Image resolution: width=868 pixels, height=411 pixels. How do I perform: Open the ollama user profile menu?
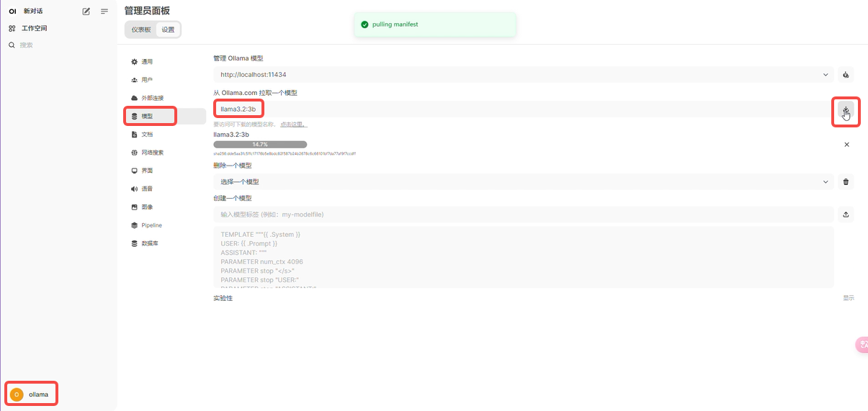tap(32, 394)
